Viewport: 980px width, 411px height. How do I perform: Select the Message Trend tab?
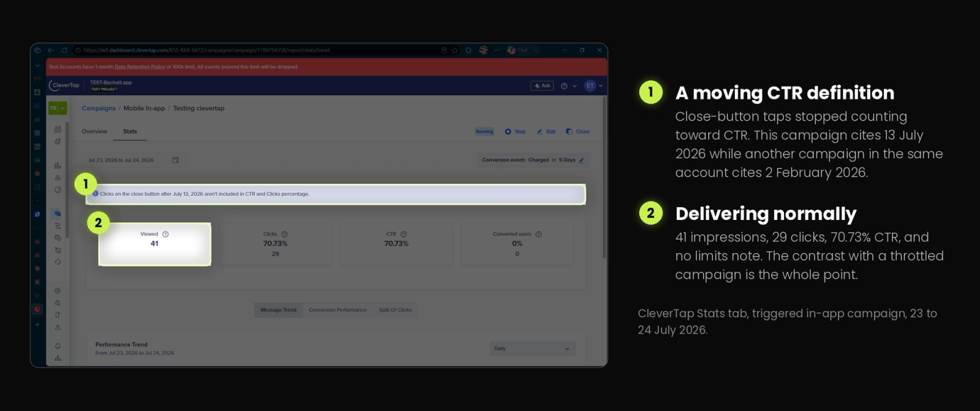(278, 310)
